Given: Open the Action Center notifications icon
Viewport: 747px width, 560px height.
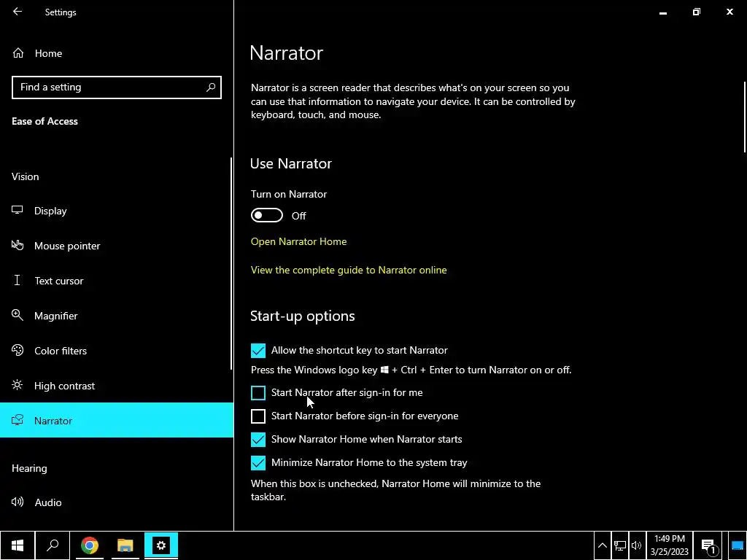Looking at the screenshot, I should (x=709, y=545).
